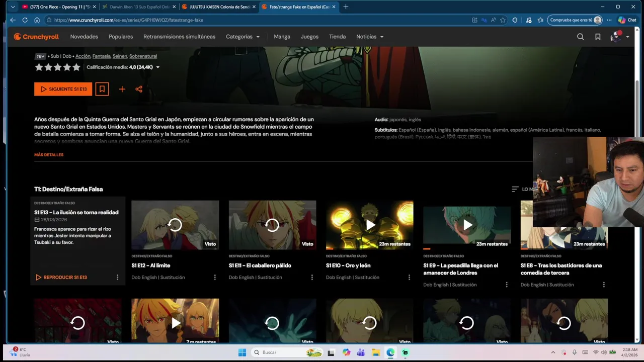Viewport: 644px width, 362px height.
Task: Open the Tienda menu item
Action: [337, 37]
